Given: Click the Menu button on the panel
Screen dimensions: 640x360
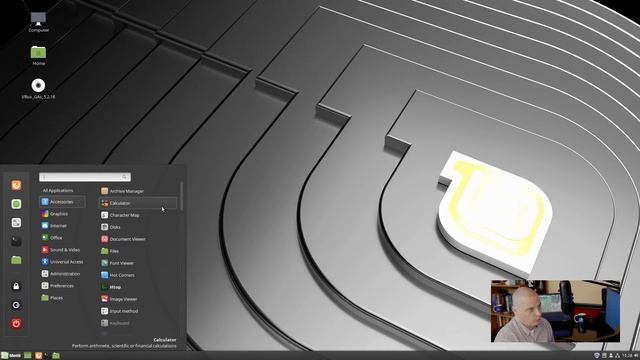Looking at the screenshot, I should (11, 356).
